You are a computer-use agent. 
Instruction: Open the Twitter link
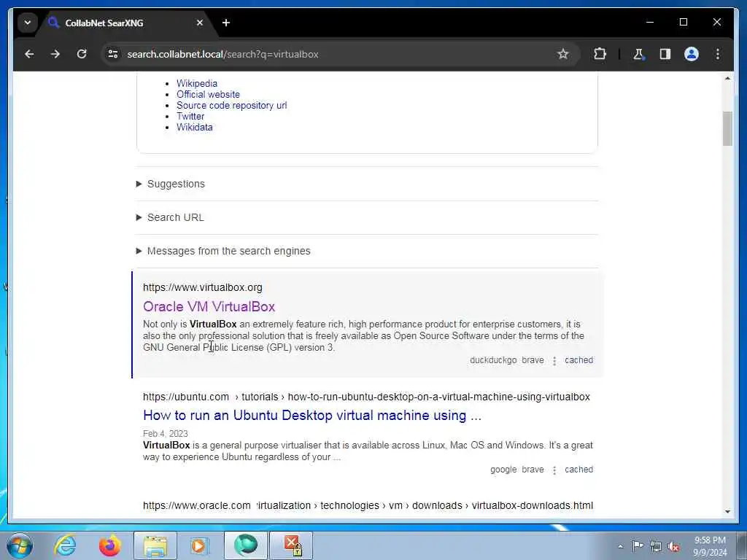coord(190,116)
